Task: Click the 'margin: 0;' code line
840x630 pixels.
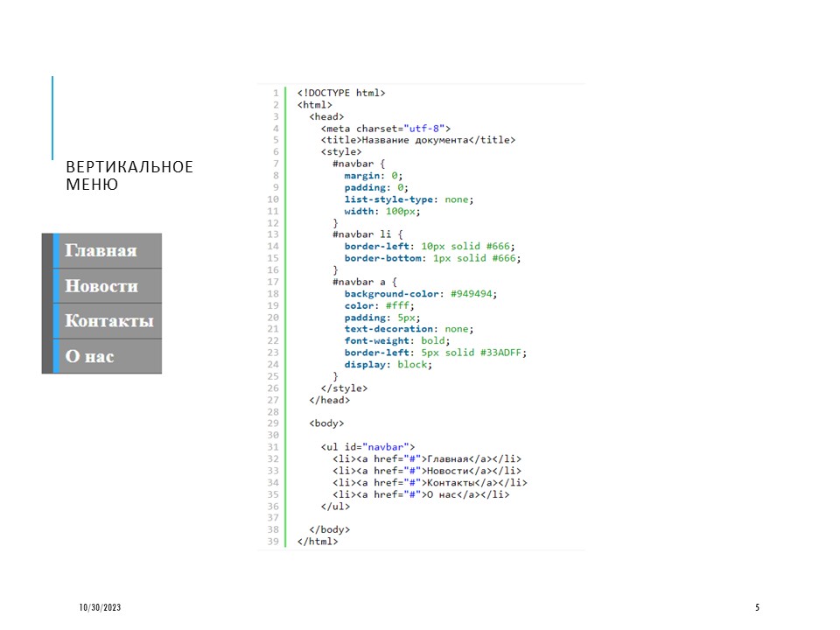Action: 374,176
